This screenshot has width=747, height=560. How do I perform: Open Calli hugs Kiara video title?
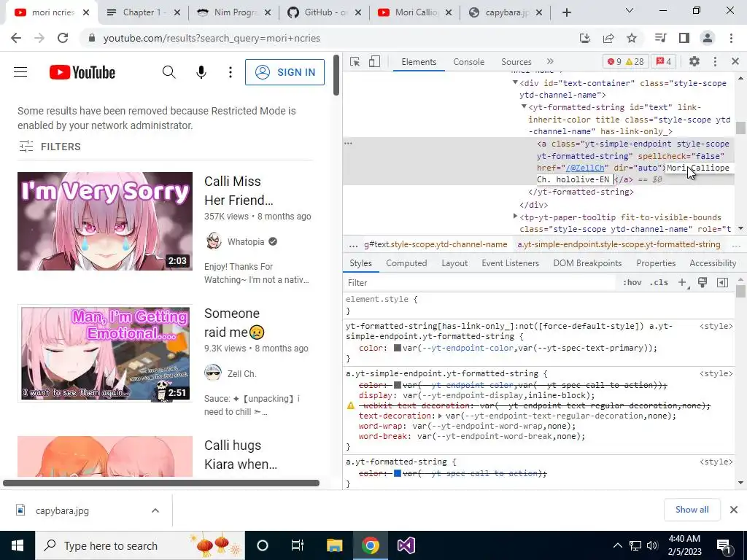(x=240, y=454)
